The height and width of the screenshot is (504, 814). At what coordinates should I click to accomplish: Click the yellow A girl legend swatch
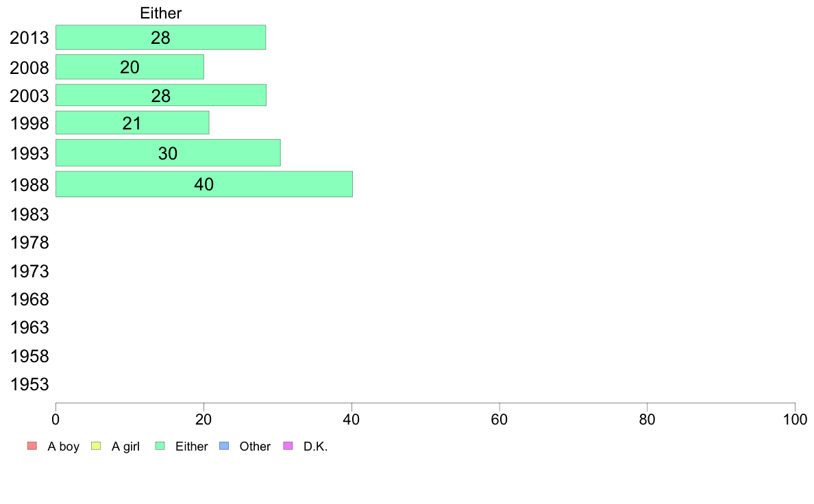[96, 446]
